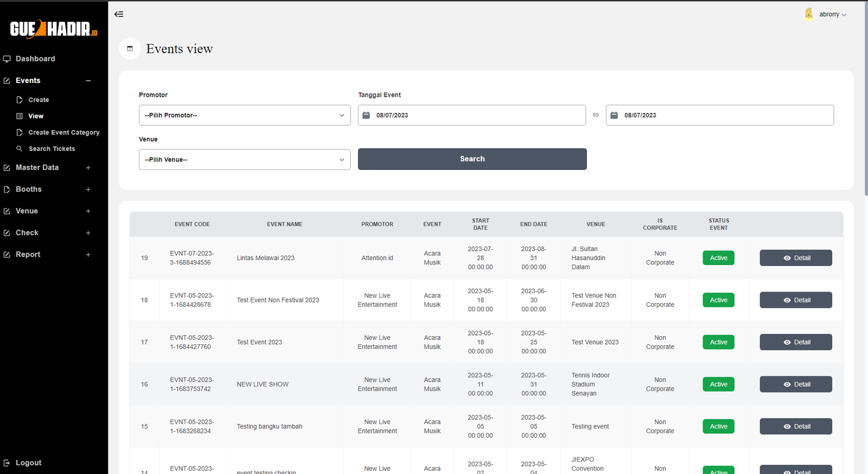Open Detail for Testing bangku tambah
The width and height of the screenshot is (868, 474).
point(796,427)
